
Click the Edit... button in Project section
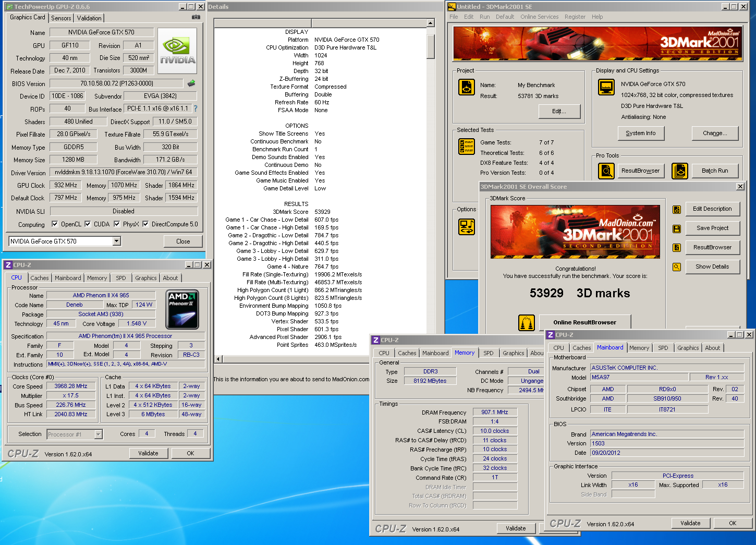tap(559, 111)
